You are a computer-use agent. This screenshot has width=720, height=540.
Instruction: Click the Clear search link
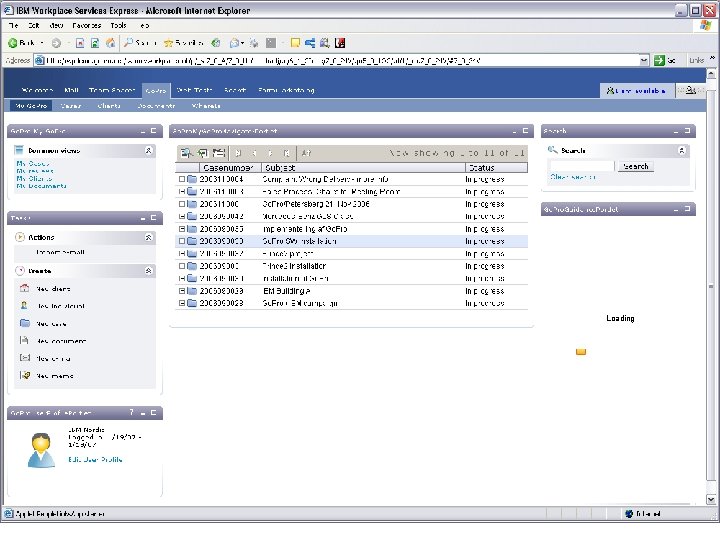pyautogui.click(x=573, y=177)
